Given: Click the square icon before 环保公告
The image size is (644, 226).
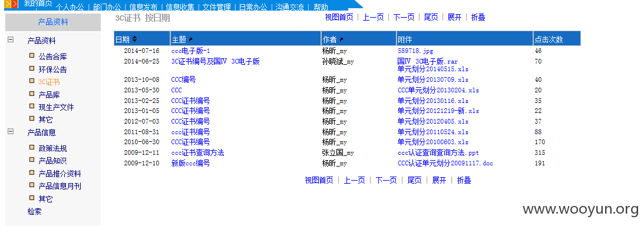Looking at the screenshot, I should tap(32, 68).
